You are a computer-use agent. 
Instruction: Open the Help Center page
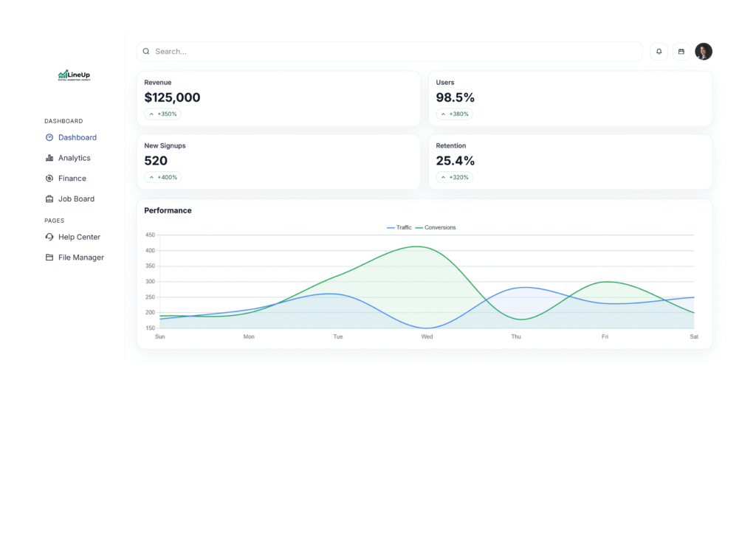(x=78, y=237)
